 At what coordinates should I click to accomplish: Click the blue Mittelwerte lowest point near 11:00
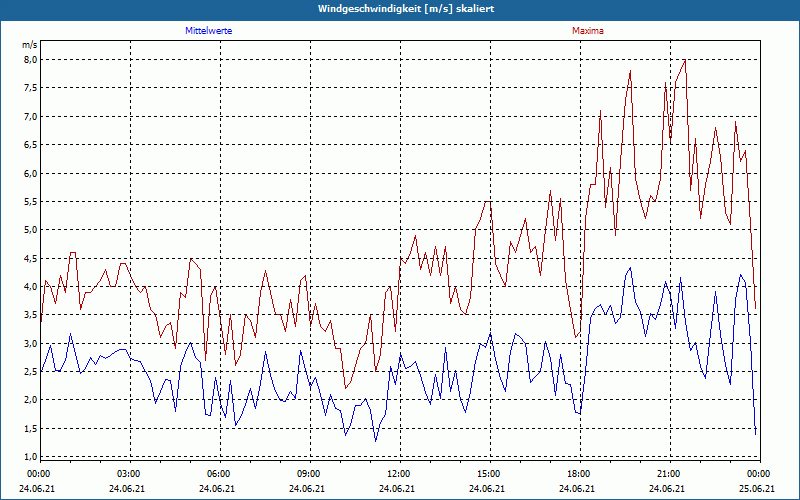[x=376, y=441]
